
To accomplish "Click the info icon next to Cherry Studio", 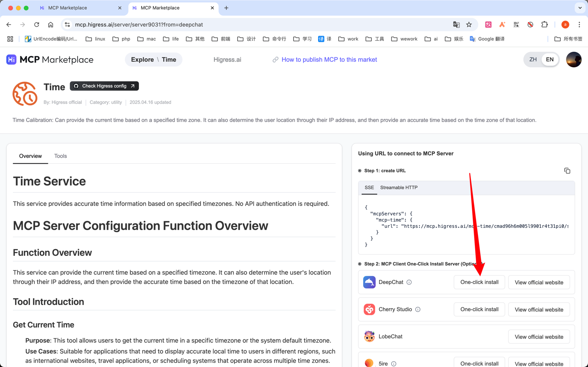I will pos(418,309).
